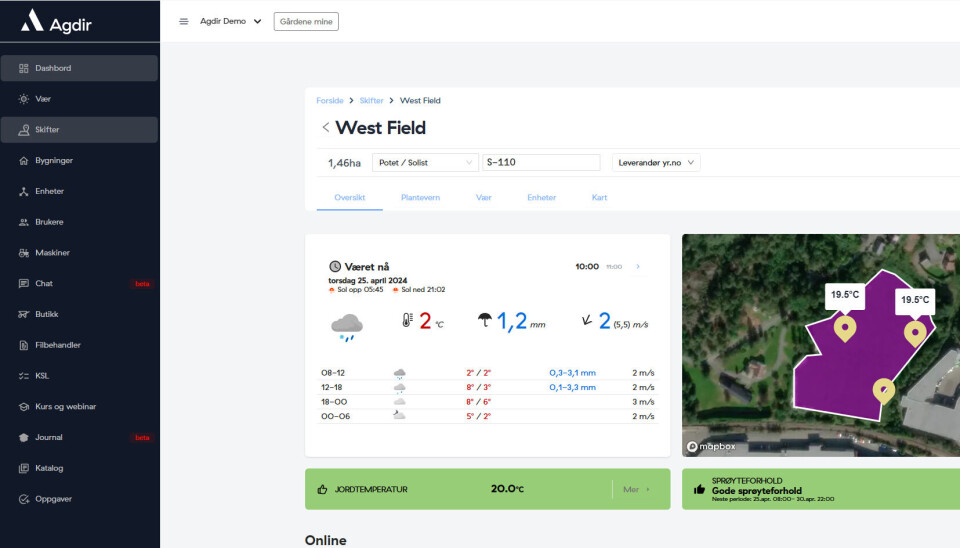Open Bygninger in the sidebar
960x548 pixels.
(53, 160)
